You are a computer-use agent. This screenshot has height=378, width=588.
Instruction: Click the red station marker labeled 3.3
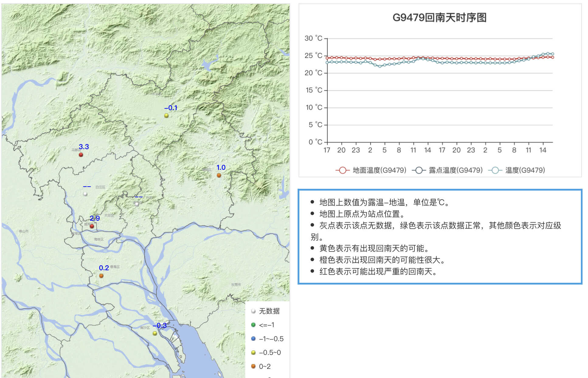pos(81,155)
